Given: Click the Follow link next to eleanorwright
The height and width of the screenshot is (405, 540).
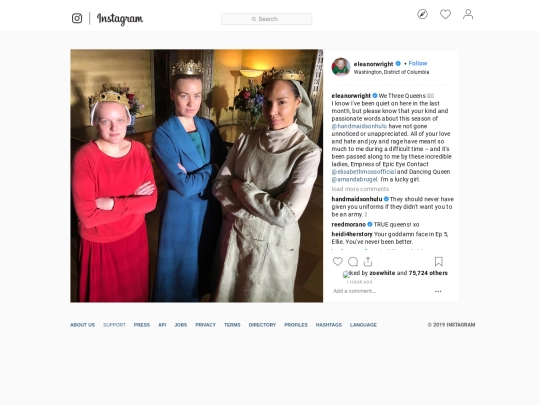Looking at the screenshot, I should tap(418, 63).
